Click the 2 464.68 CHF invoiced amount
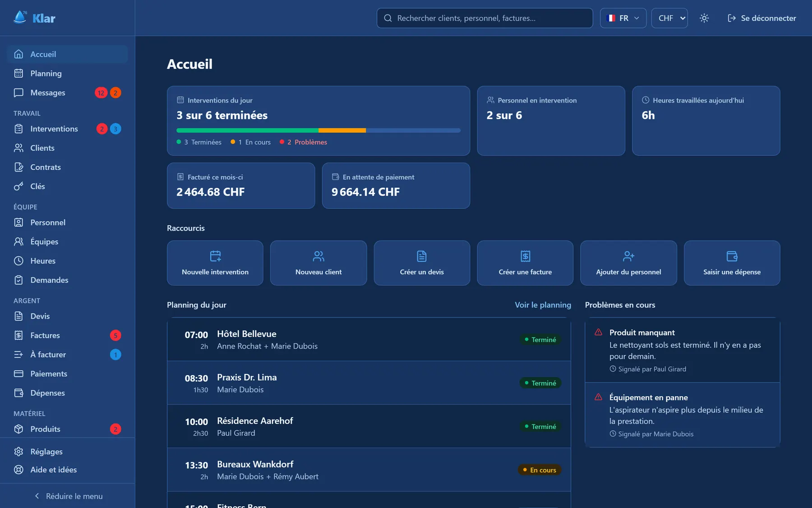The width and height of the screenshot is (812, 508). point(211,192)
